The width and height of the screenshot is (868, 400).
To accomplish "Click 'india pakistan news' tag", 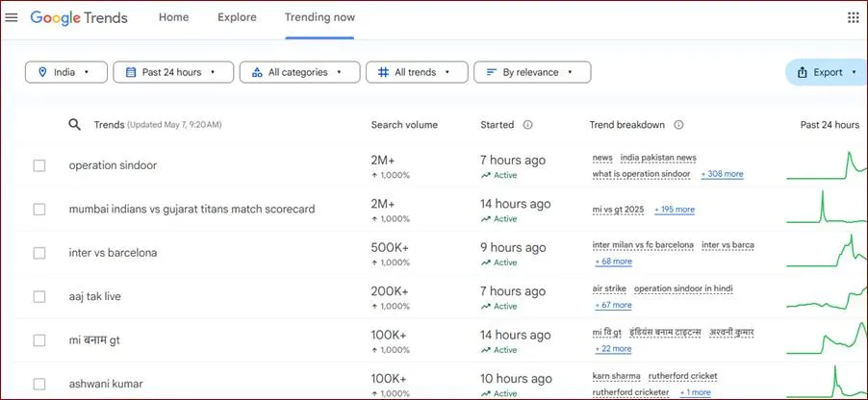I will (x=658, y=158).
